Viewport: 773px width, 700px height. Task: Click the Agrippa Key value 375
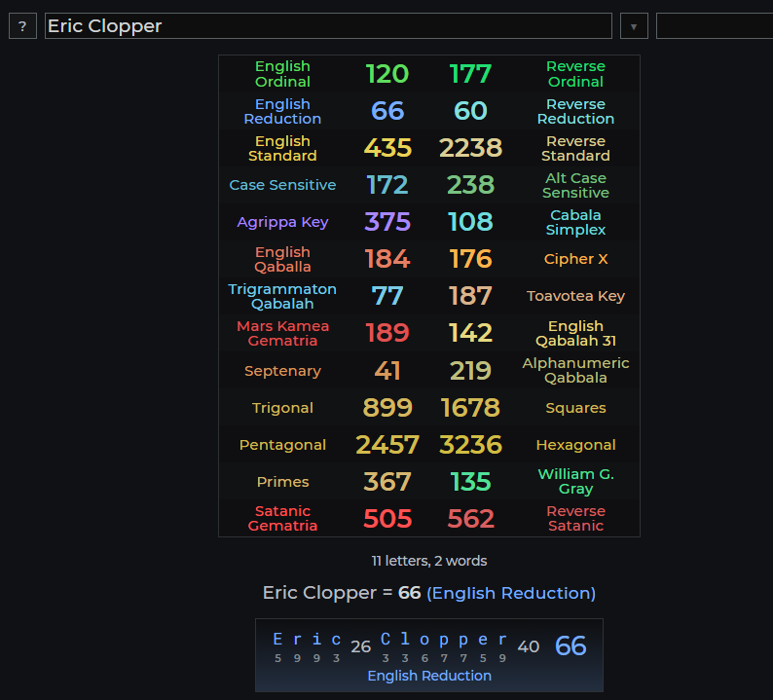coord(387,222)
